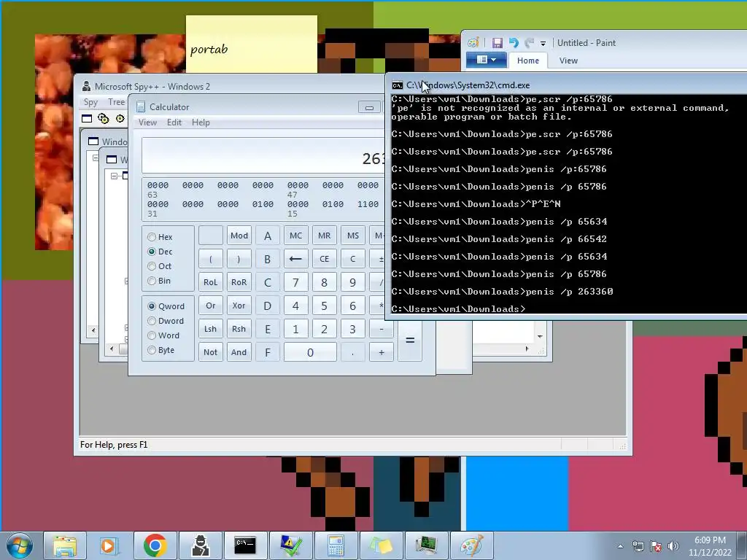Image resolution: width=747 pixels, height=560 pixels.
Task: Open the blue Paint file menu button
Action: click(x=487, y=60)
